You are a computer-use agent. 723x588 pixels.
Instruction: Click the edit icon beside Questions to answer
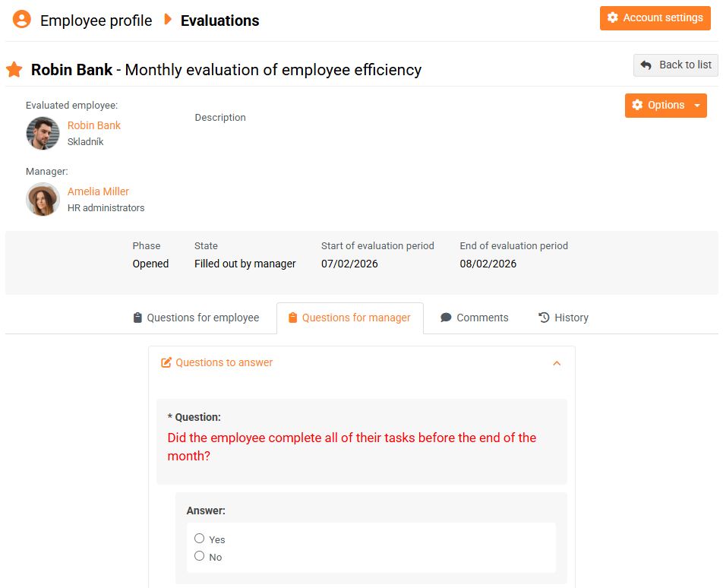coord(166,363)
